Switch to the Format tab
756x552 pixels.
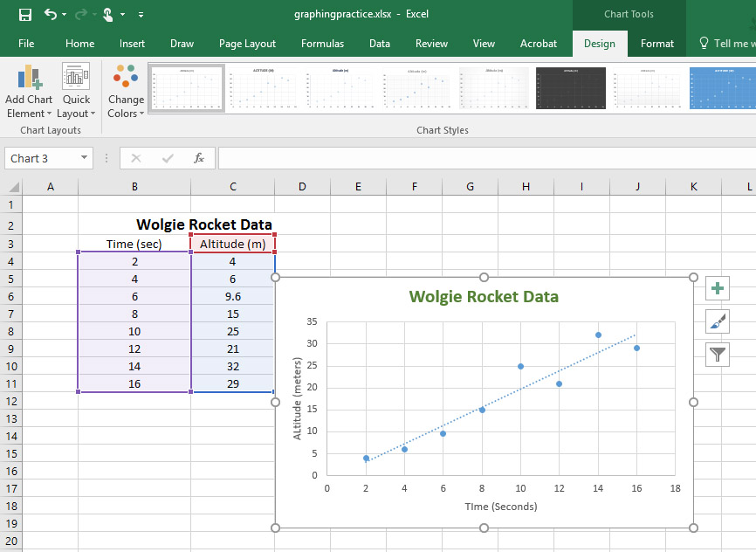tap(656, 43)
